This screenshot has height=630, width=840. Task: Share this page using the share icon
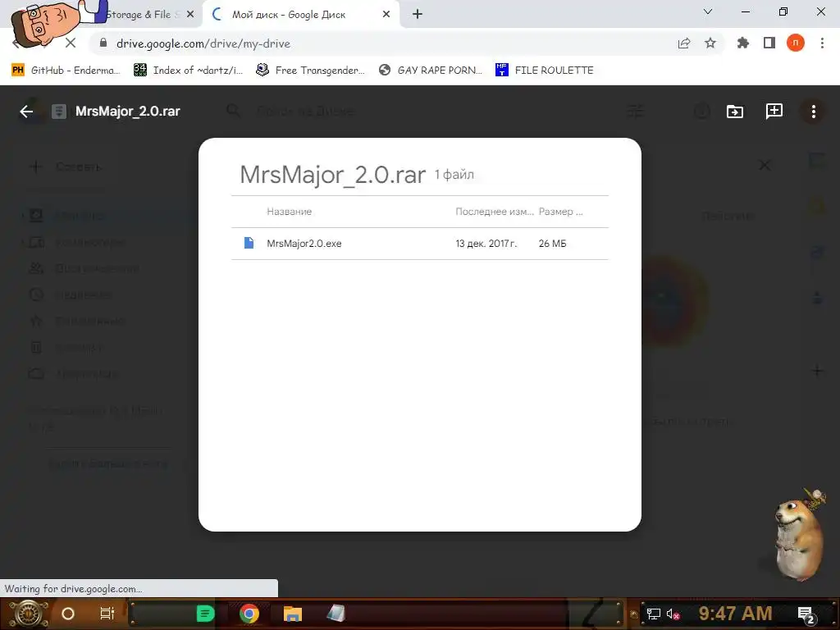click(x=684, y=43)
